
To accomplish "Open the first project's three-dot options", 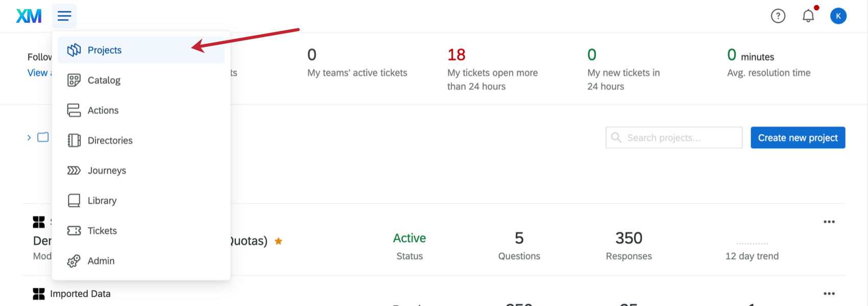I will (829, 222).
